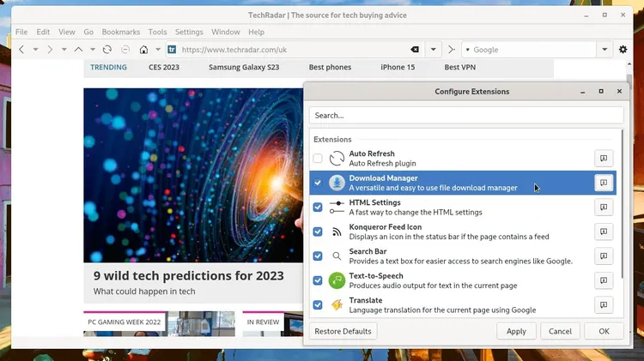Open the Help menu
This screenshot has width=644, height=361.
click(256, 32)
